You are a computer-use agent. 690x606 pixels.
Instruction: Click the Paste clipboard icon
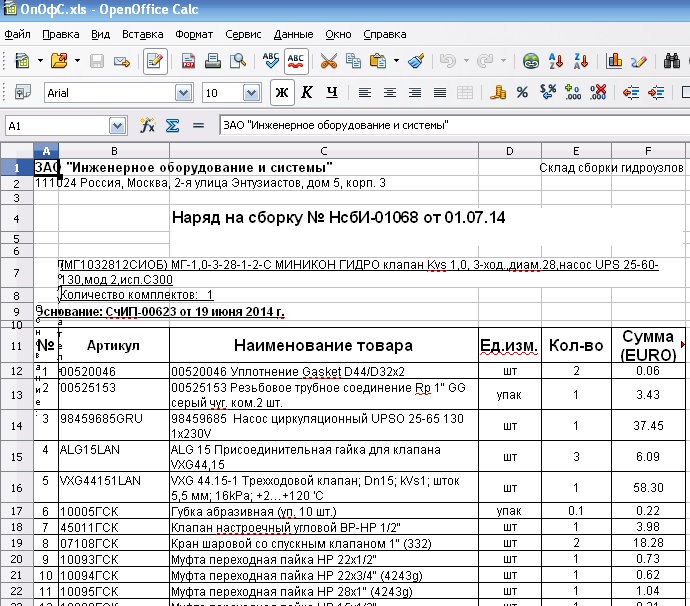point(378,61)
